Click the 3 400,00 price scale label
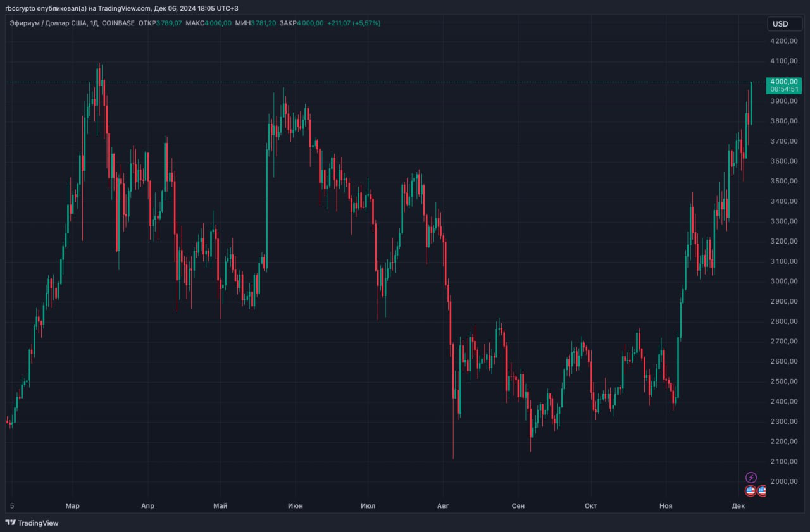Image resolution: width=810 pixels, height=532 pixels. (783, 201)
